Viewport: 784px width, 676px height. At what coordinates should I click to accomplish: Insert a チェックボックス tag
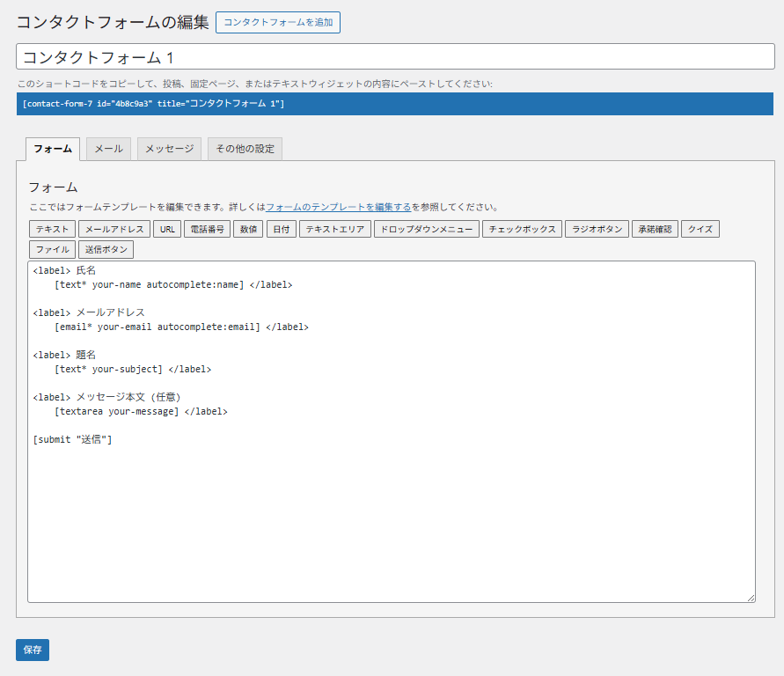pyautogui.click(x=523, y=229)
